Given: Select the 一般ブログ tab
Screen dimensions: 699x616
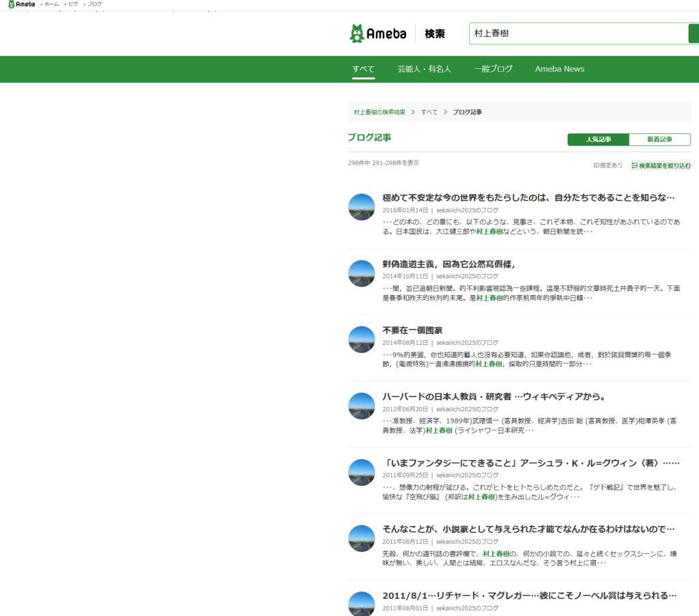Looking at the screenshot, I should 493,69.
